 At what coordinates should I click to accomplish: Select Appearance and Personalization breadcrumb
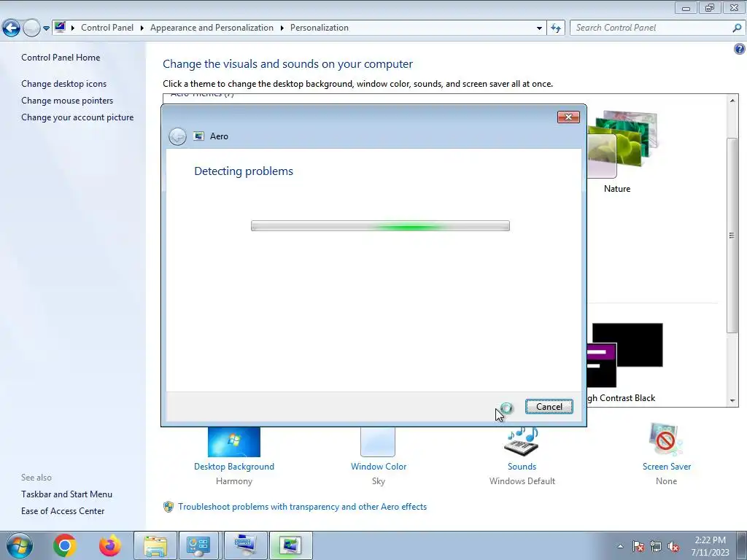(x=212, y=28)
